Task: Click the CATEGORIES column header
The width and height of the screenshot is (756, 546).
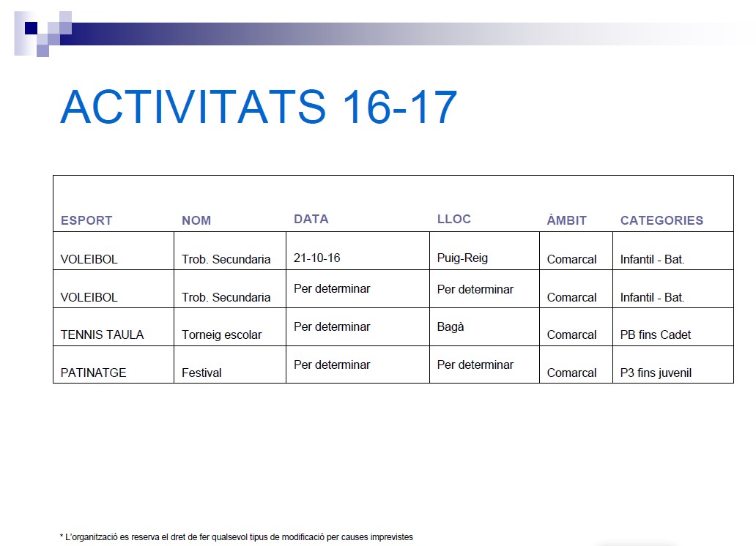Action: [x=661, y=220]
